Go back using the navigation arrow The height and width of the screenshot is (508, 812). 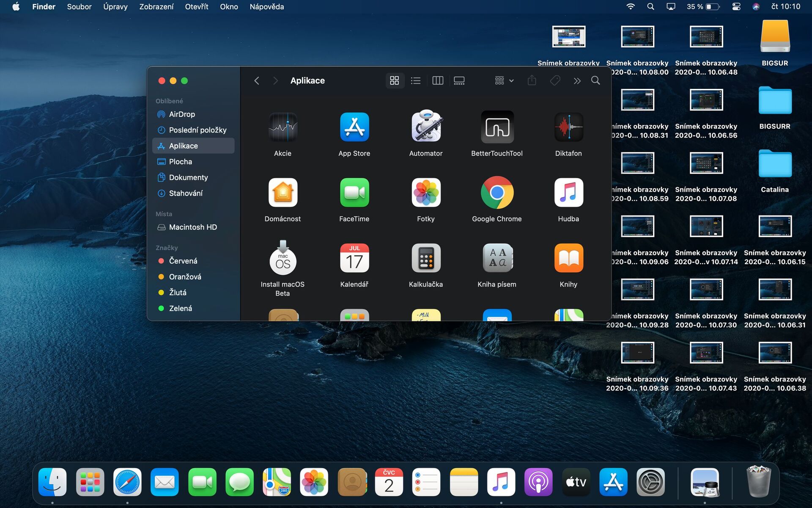point(257,80)
